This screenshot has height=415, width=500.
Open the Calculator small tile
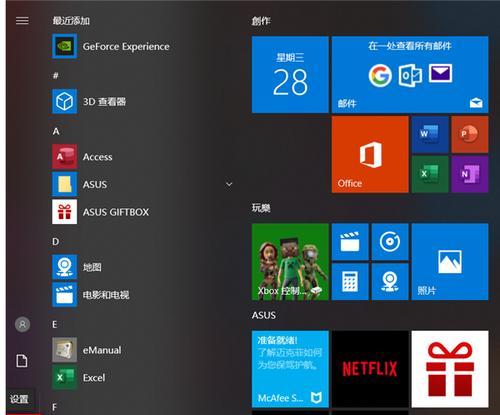pos(350,282)
